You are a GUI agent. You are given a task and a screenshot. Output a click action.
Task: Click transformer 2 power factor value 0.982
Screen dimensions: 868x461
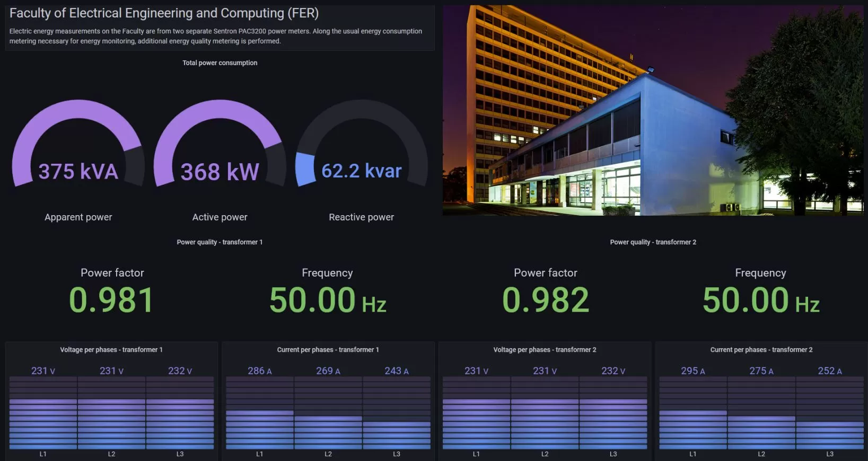point(546,300)
